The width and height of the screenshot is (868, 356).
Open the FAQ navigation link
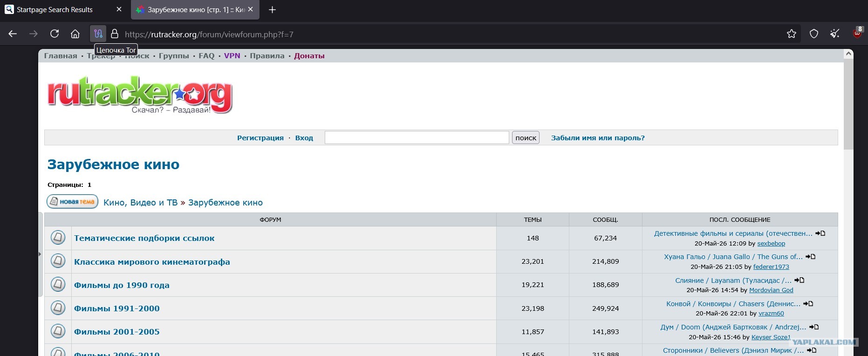[206, 56]
